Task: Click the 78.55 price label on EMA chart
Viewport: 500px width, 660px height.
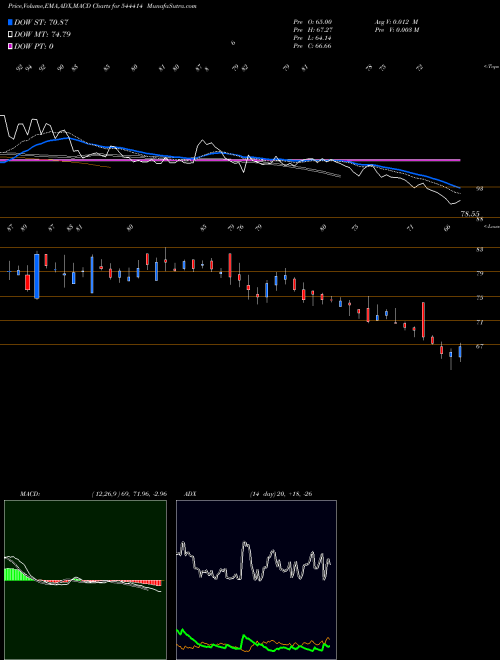Action: [x=470, y=214]
